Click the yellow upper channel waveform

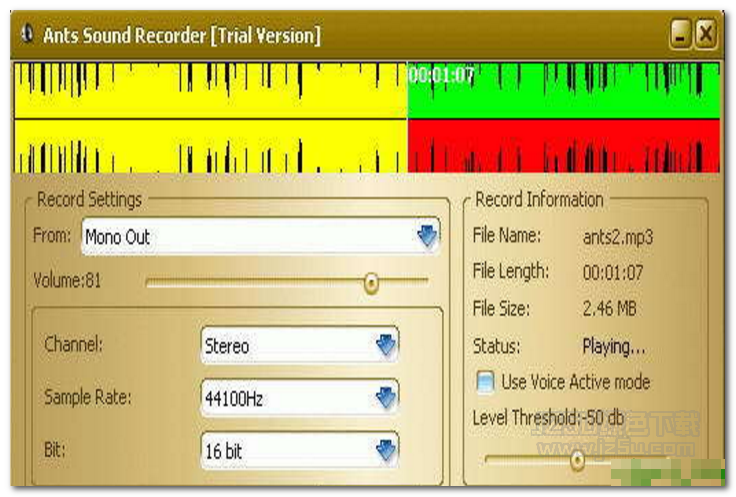click(210, 90)
